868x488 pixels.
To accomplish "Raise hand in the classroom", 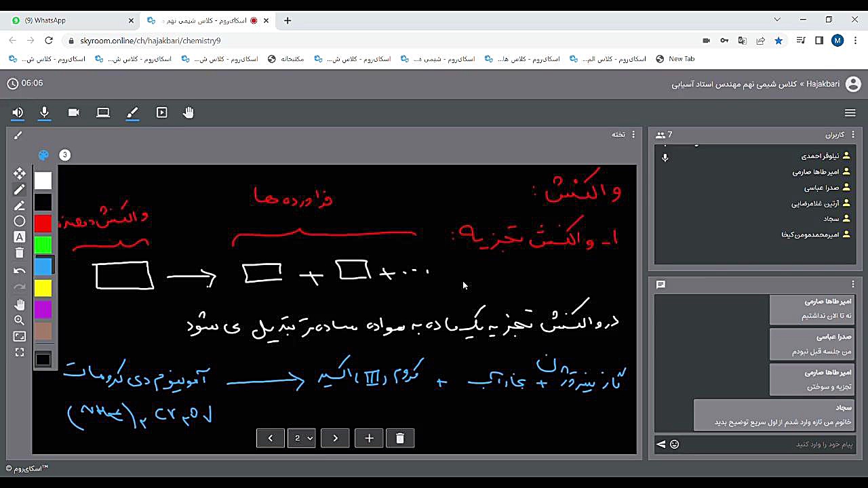I will 189,113.
